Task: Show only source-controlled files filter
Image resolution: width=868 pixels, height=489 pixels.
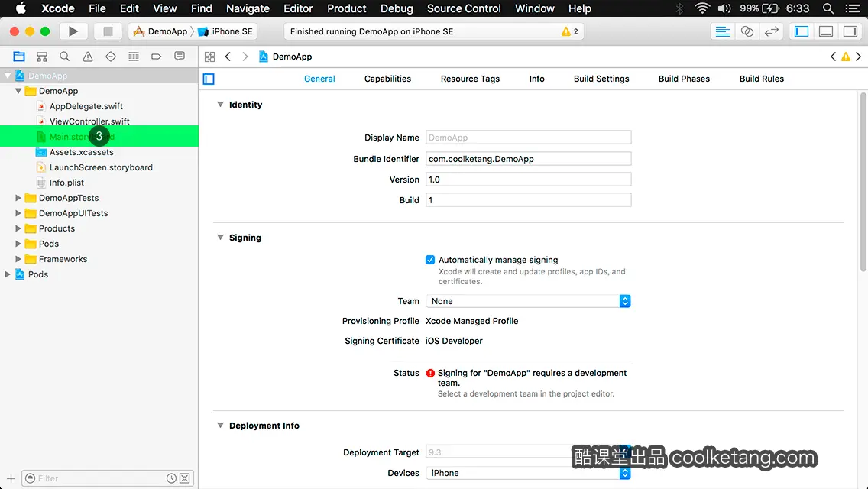Action: [x=185, y=478]
